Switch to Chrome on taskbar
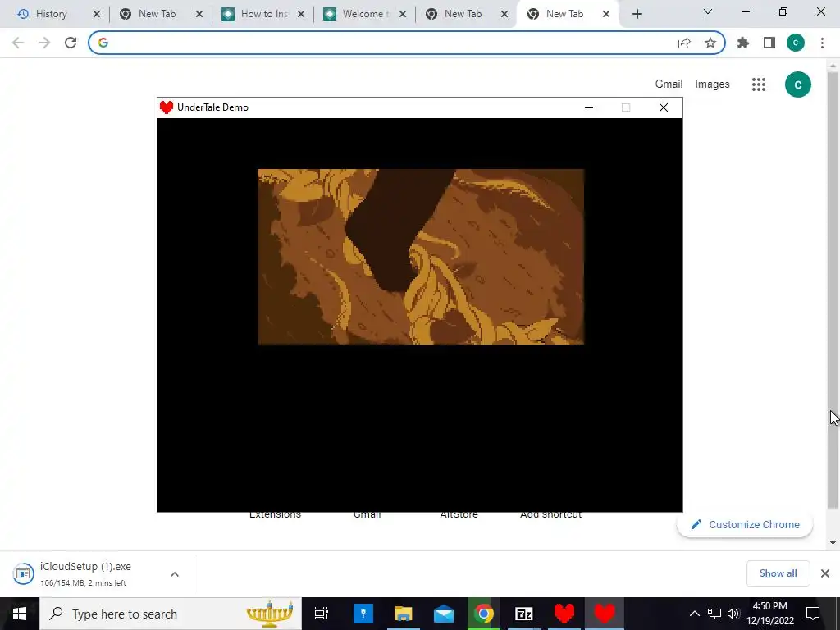Viewport: 840px width, 630px height. coord(484,614)
